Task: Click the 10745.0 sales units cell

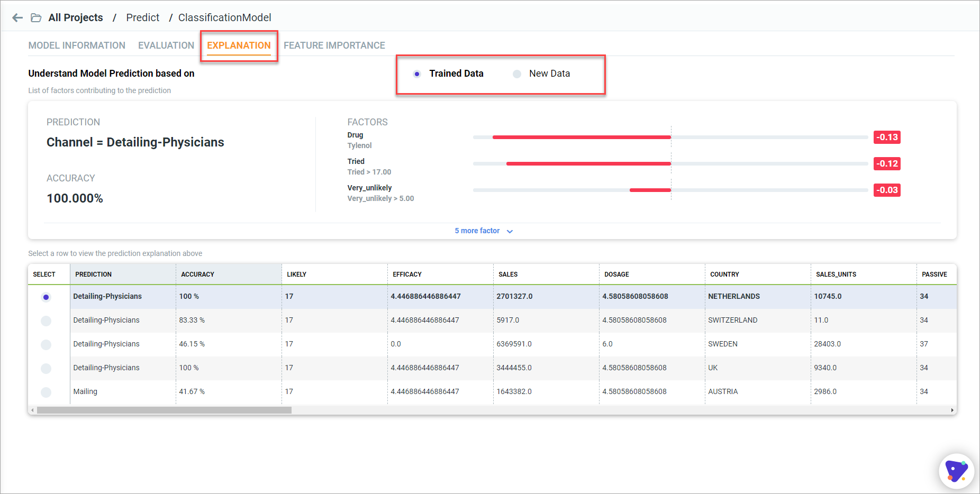Action: [864, 297]
